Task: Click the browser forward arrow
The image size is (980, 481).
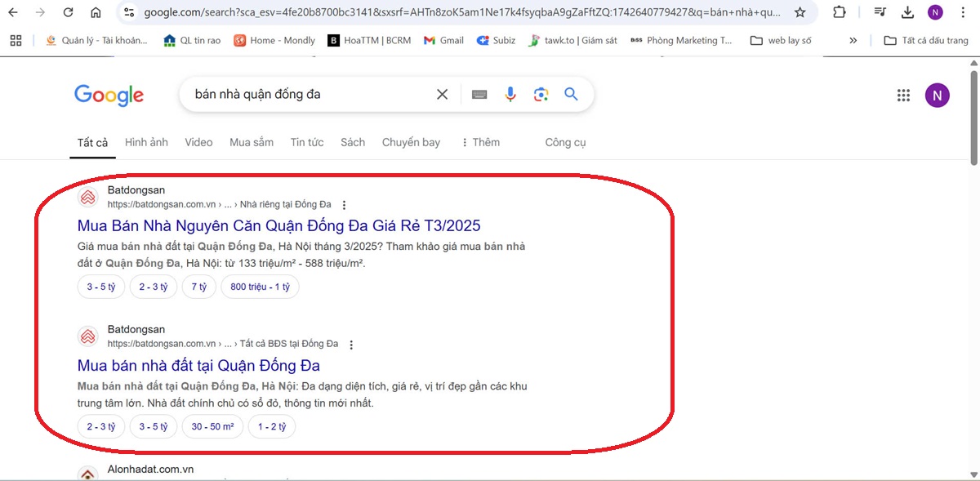Action: [40, 12]
